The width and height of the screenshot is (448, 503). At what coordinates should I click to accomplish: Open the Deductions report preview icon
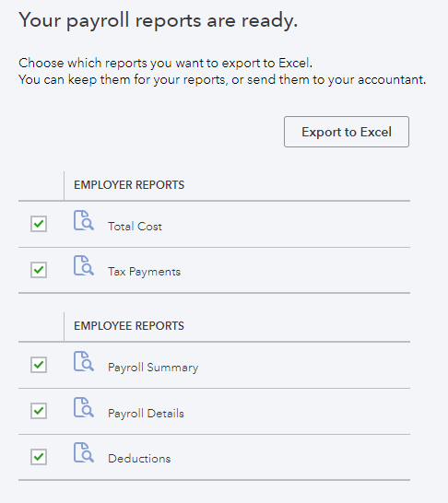click(84, 452)
